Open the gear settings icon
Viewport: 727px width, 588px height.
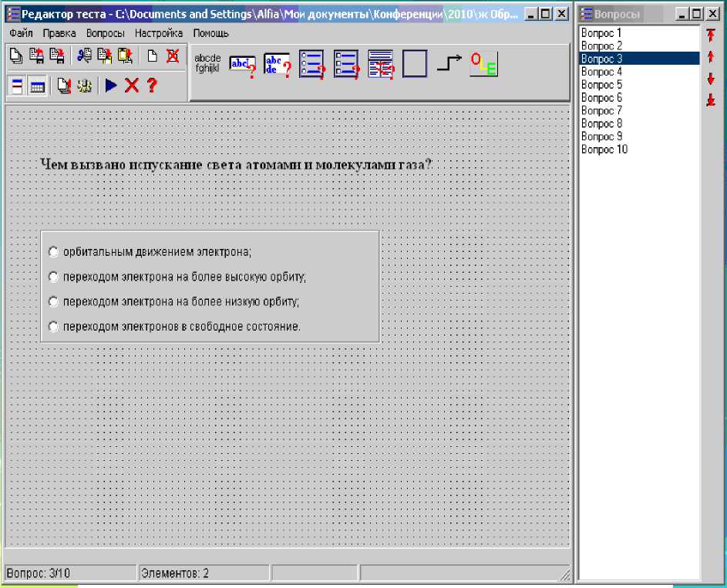click(x=84, y=86)
